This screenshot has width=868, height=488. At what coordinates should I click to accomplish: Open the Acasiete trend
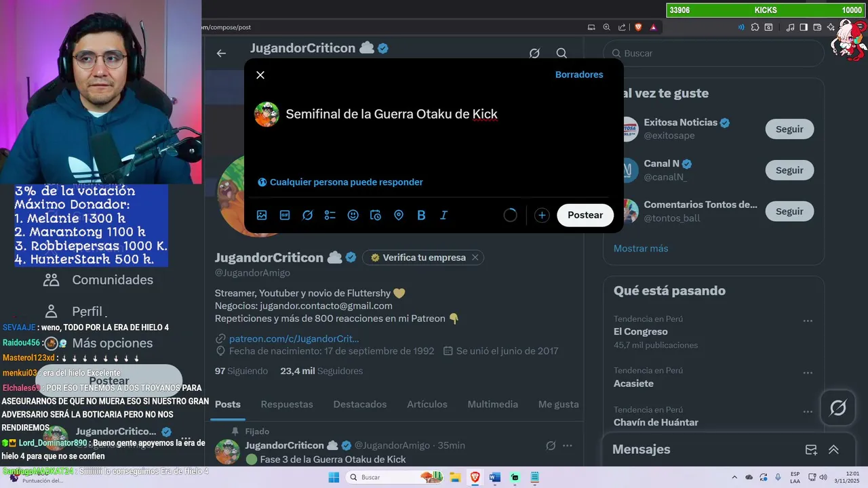634,383
